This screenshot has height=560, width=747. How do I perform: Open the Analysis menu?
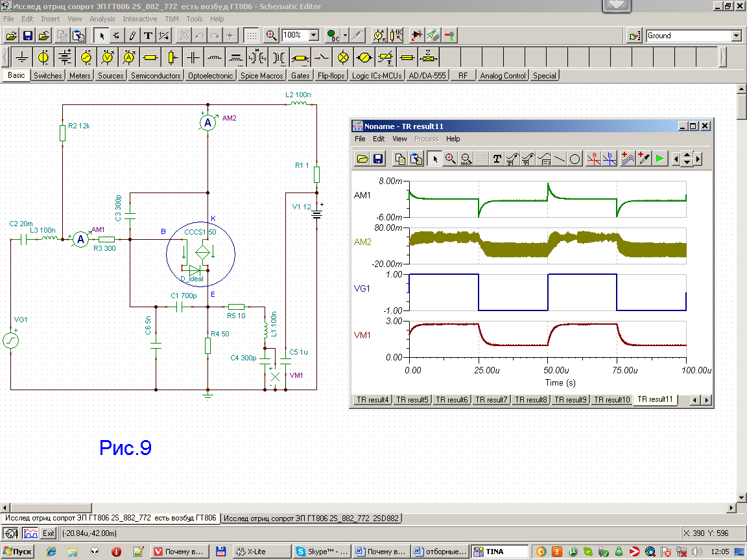coord(102,19)
